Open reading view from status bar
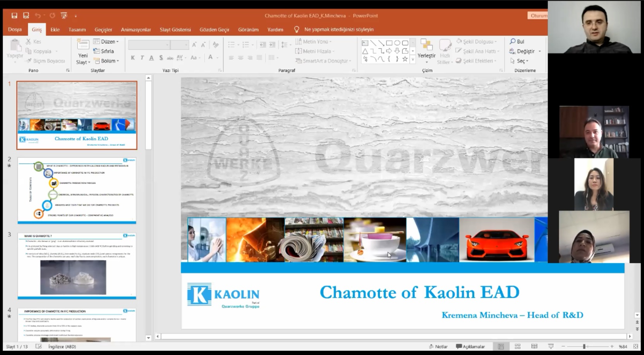The image size is (644, 355). pos(534,346)
